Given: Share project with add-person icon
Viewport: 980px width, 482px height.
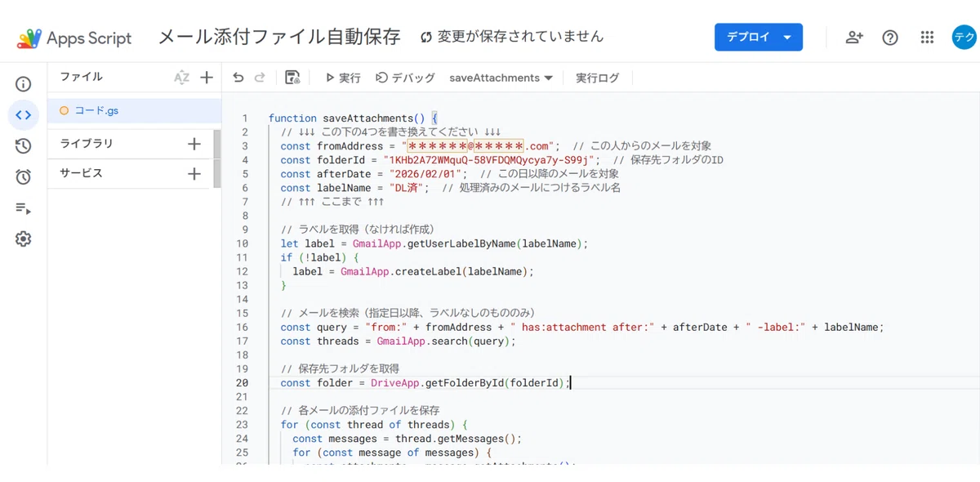Looking at the screenshot, I should click(x=854, y=38).
